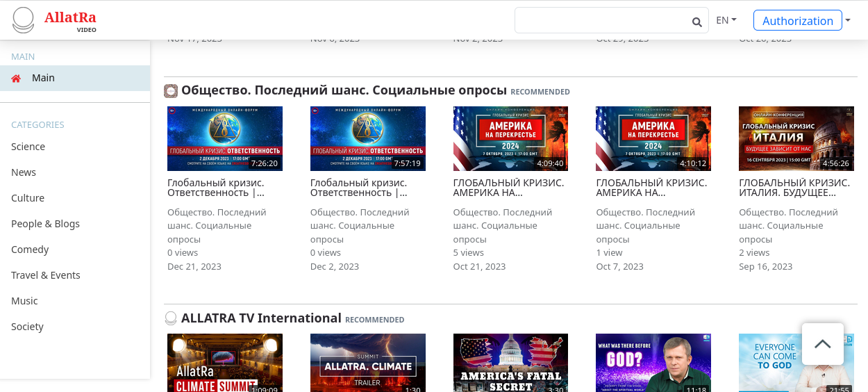This screenshot has height=392, width=868.
Task: Open the dropdown arrow beside Authorization
Action: pyautogui.click(x=848, y=20)
